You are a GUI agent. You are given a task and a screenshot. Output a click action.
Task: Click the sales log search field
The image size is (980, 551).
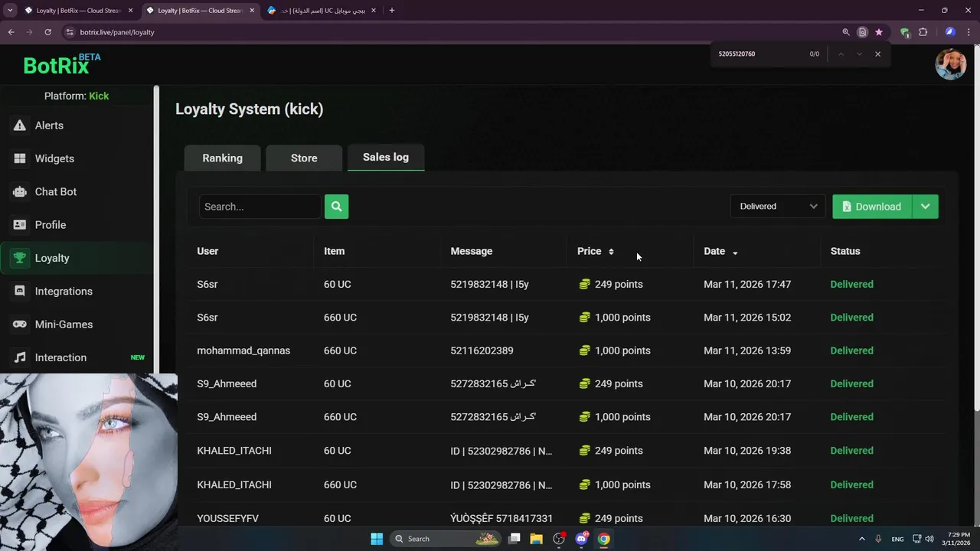click(x=260, y=207)
